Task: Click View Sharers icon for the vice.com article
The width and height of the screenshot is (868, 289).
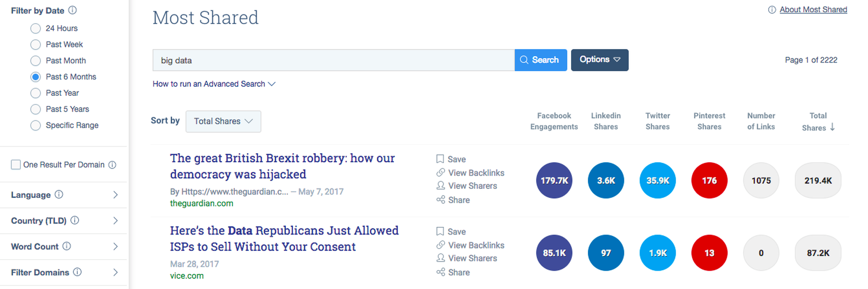Action: click(x=440, y=258)
